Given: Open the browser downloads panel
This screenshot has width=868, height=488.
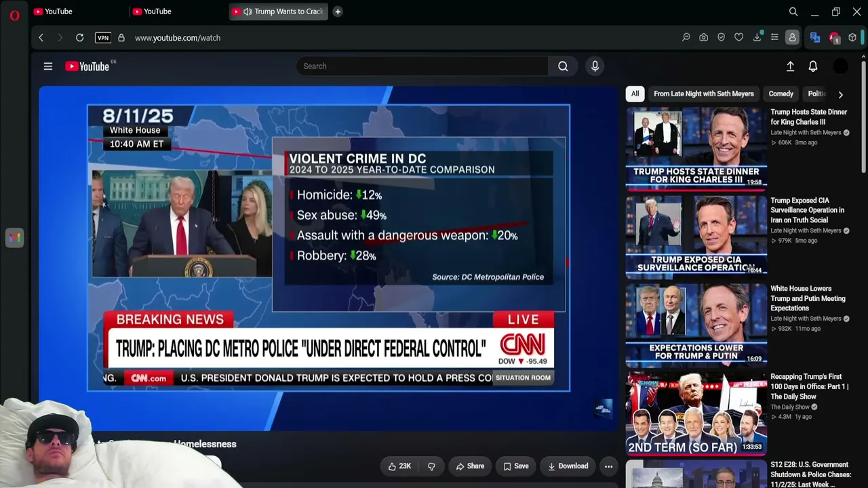Looking at the screenshot, I should 757,38.
